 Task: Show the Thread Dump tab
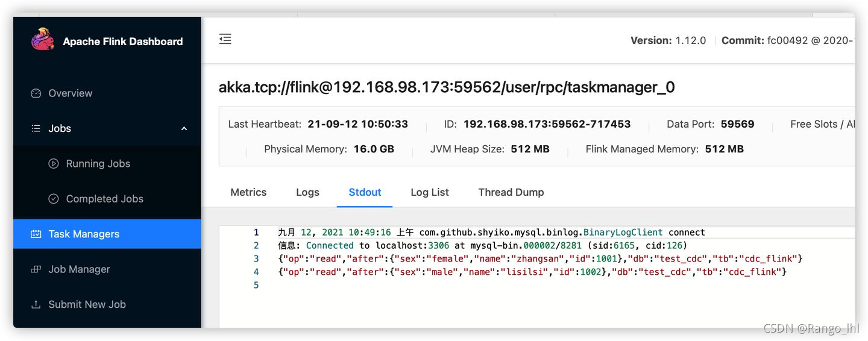(511, 192)
